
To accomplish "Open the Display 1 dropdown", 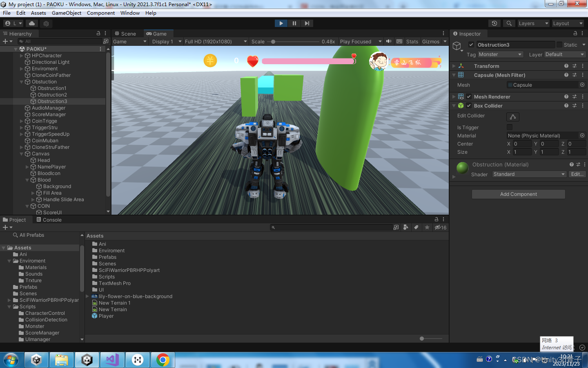I will click(166, 42).
